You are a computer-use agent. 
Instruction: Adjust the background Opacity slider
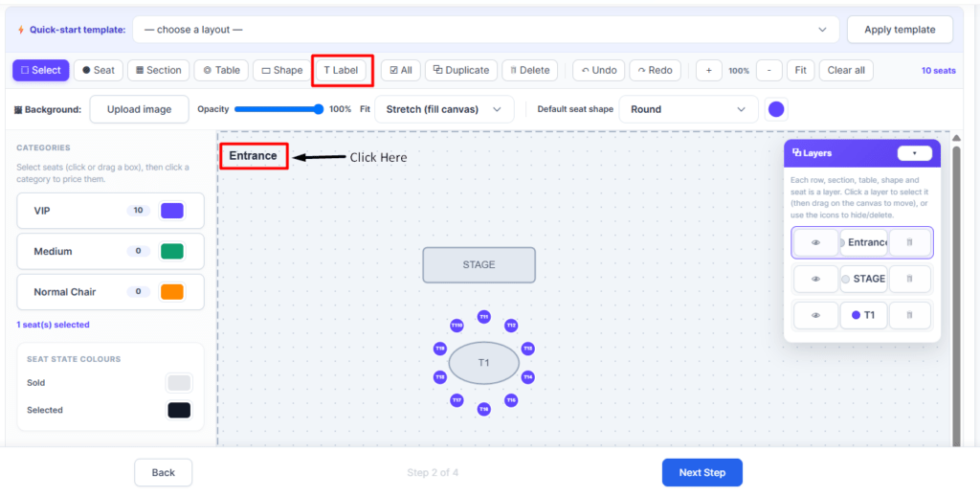pos(278,109)
